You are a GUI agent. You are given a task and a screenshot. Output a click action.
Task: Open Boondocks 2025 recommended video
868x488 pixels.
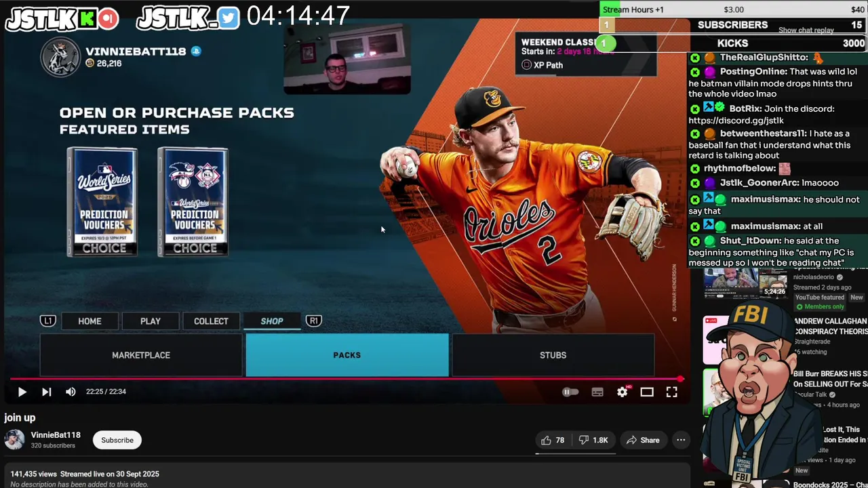830,484
